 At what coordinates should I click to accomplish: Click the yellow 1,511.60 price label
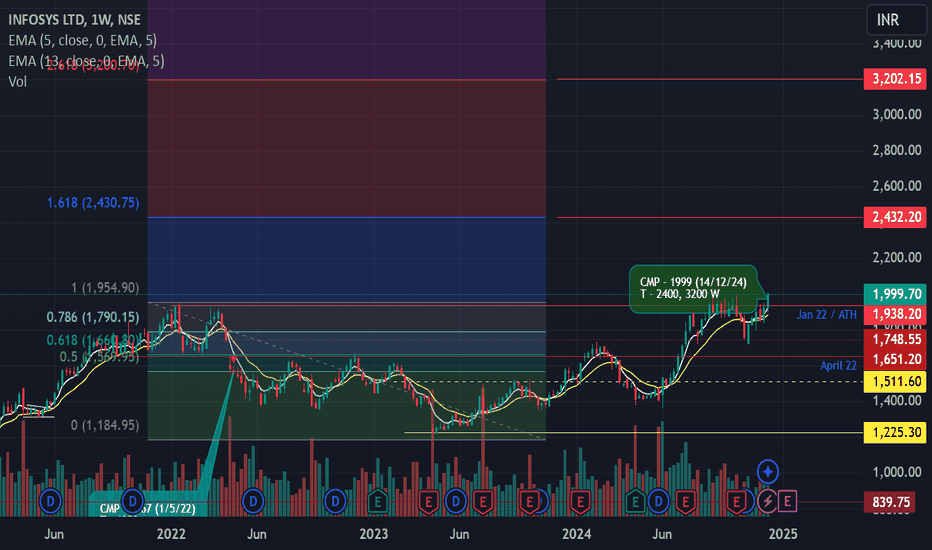(895, 381)
